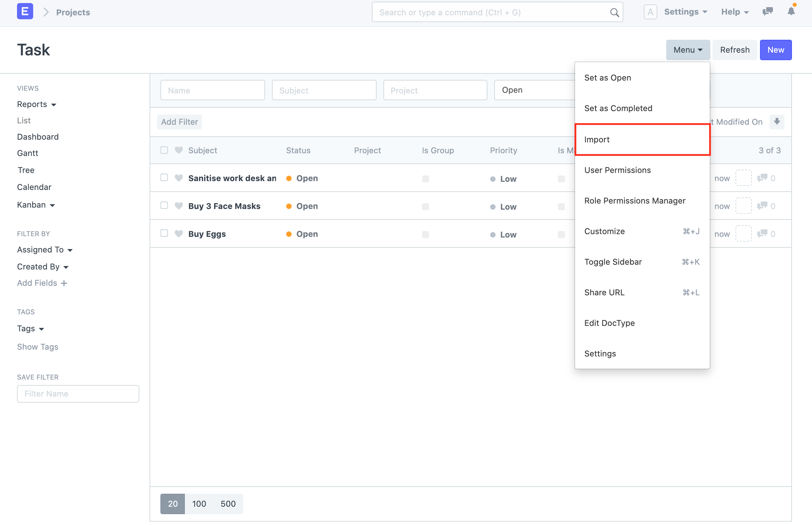The width and height of the screenshot is (812, 525).
Task: Click the Add Fields plus icon
Action: [x=64, y=283]
